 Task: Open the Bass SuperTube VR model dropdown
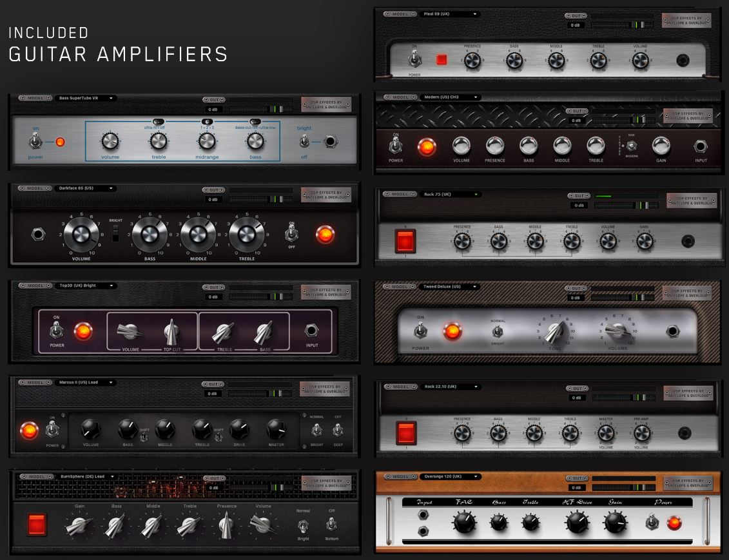tap(86, 98)
